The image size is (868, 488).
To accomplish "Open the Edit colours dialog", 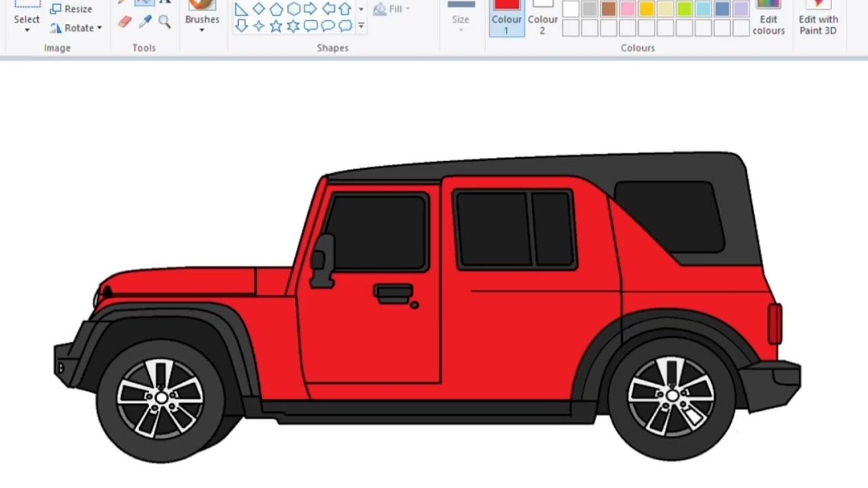I will coord(768,18).
